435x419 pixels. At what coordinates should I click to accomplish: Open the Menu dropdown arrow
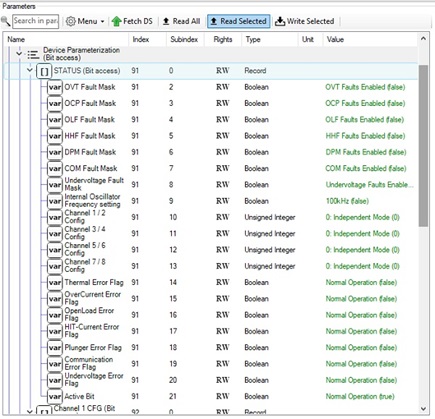(102, 22)
